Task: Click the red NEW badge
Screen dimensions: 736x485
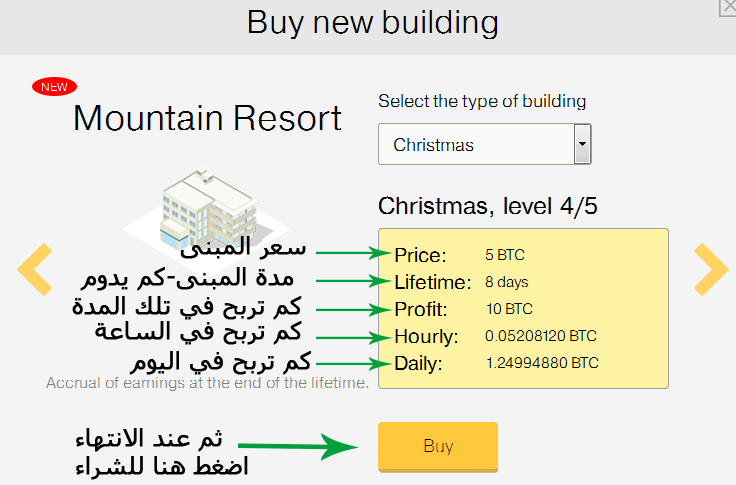Action: 54,87
